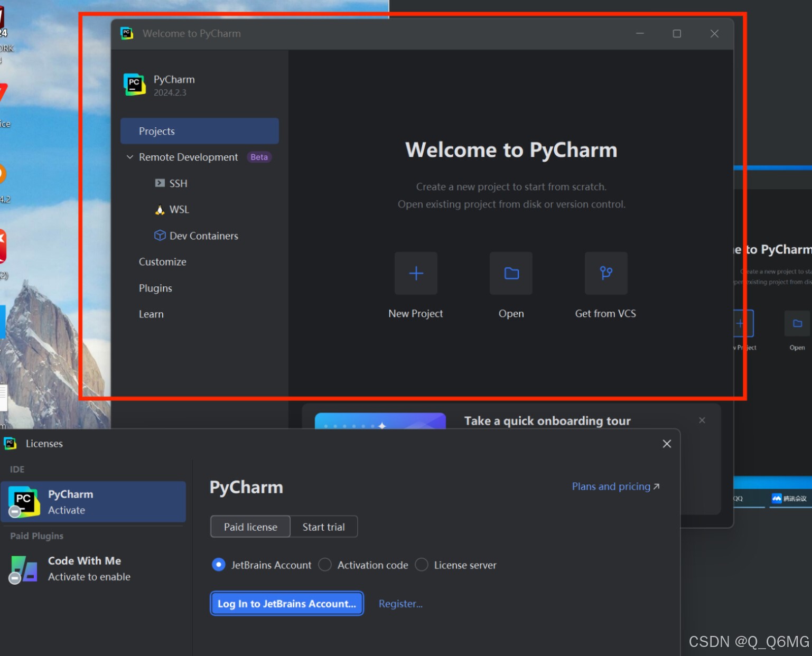Click the WSL penguin icon
The width and height of the screenshot is (812, 656).
[160, 210]
